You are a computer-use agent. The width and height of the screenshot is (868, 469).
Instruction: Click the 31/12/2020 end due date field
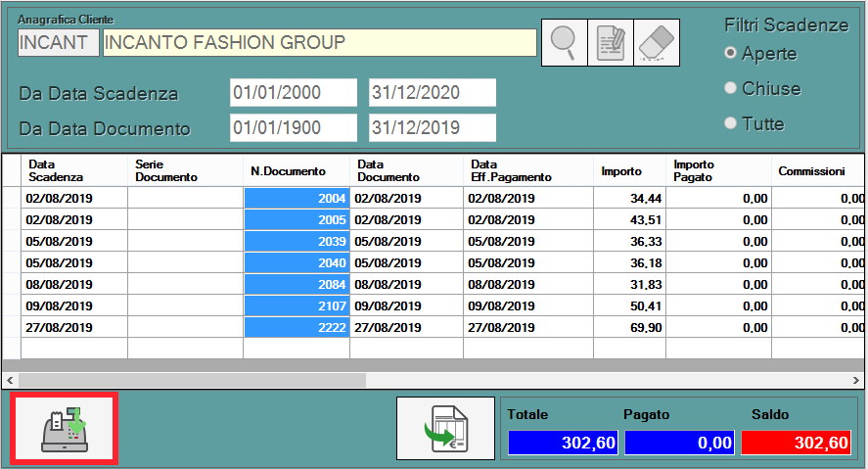(x=432, y=93)
